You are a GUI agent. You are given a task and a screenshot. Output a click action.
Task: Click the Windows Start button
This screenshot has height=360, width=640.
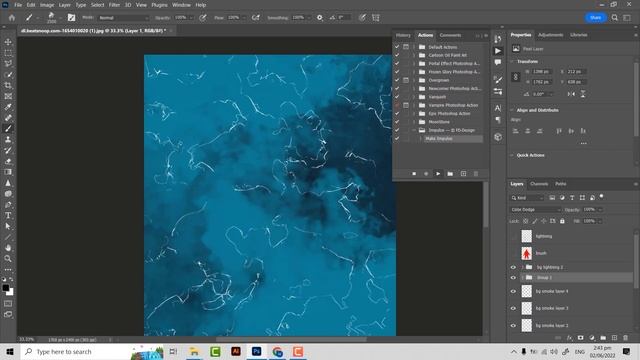click(10, 351)
